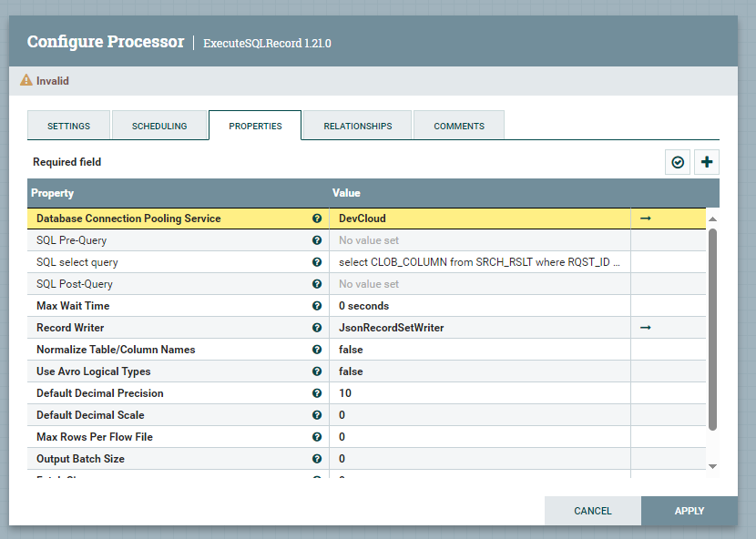The width and height of the screenshot is (756, 539).
Task: Change Normalize Table/Column Names false value
Action: [x=480, y=350]
